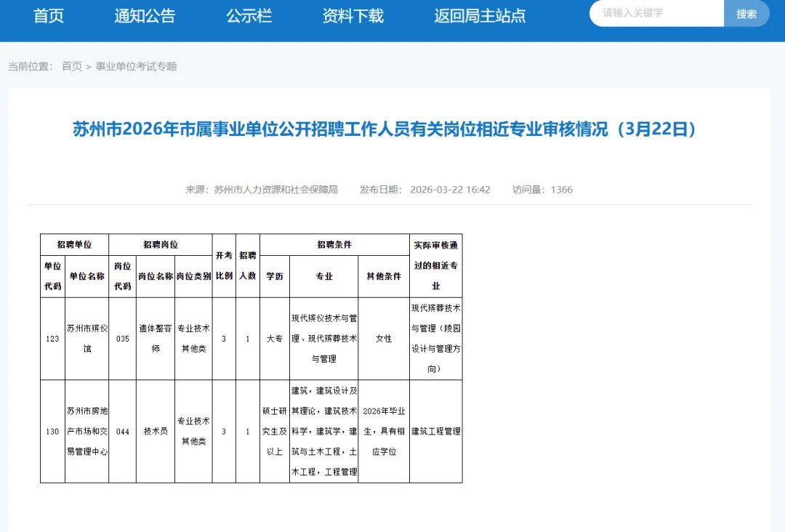Click the 建筑工程管理 approved major cell

tap(435, 432)
